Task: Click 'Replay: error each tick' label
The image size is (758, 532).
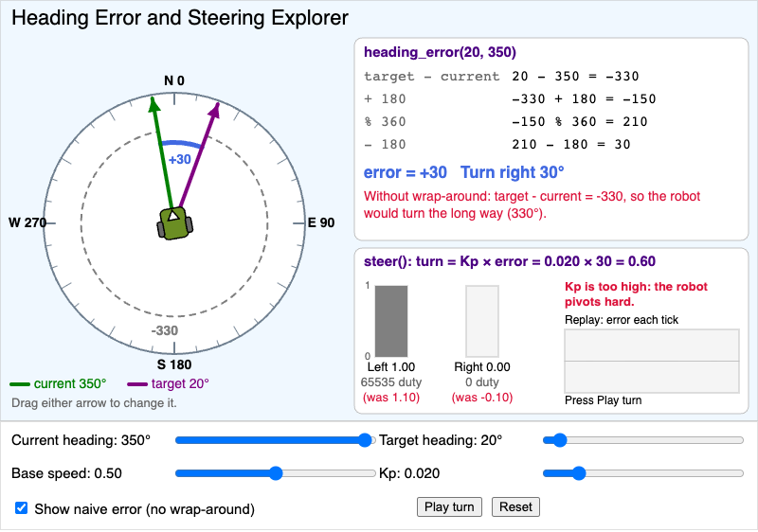Action: [x=622, y=320]
